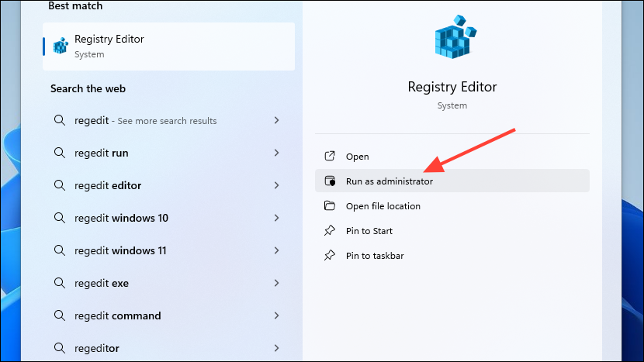Choose Pin to taskbar
This screenshot has height=362, width=644.
tap(452, 255)
